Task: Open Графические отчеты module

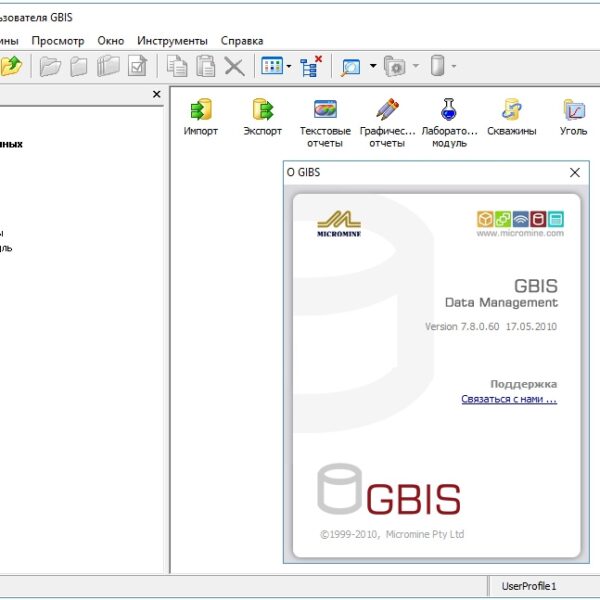Action: (x=387, y=123)
